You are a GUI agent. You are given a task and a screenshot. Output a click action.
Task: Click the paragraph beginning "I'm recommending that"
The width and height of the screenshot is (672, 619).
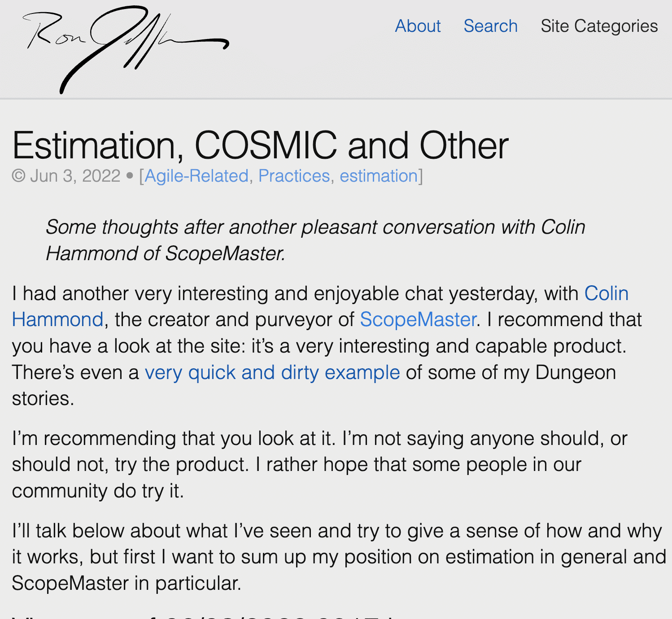(319, 464)
